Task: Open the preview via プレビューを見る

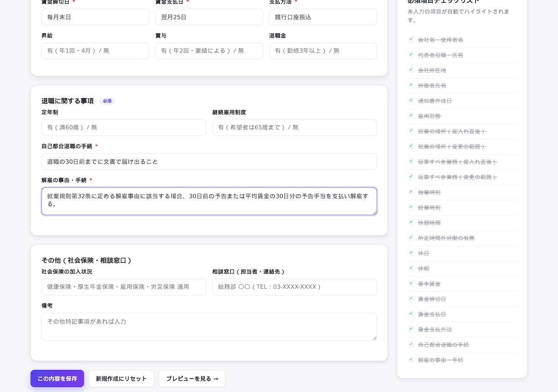Action: click(x=192, y=378)
